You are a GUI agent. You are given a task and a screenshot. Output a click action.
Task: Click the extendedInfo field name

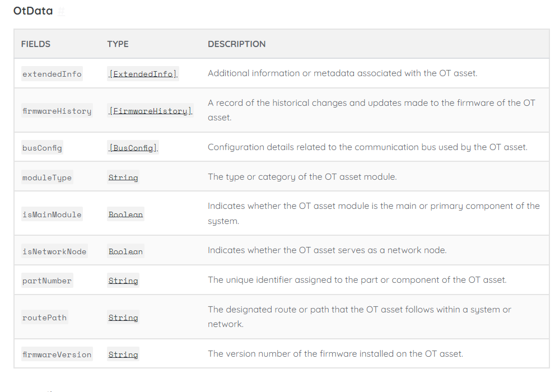coord(52,74)
